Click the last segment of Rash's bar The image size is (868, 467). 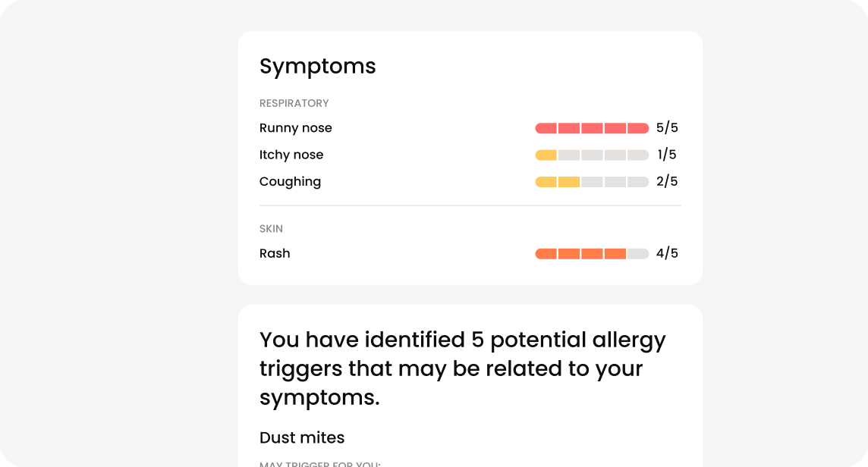(637, 253)
